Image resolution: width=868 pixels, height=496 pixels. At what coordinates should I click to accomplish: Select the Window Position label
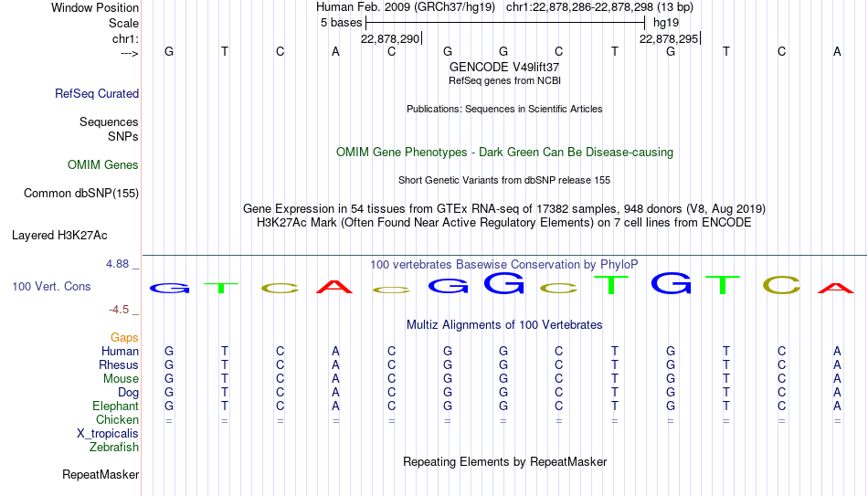click(x=95, y=7)
